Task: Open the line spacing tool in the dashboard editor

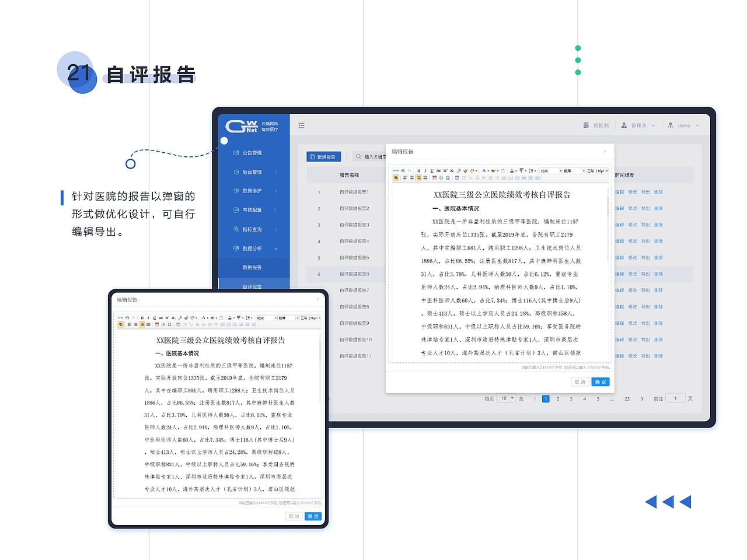Action: click(531, 171)
